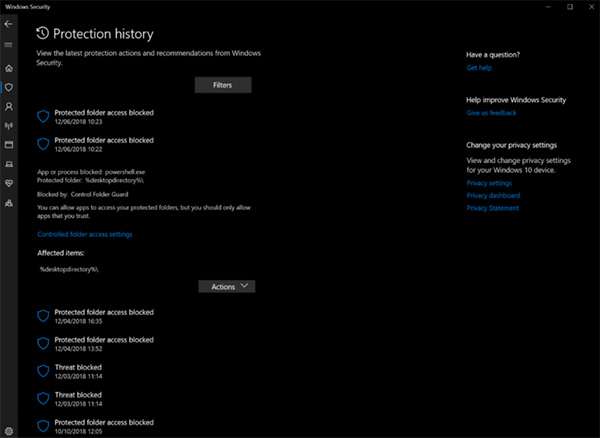Open the hamburger navigation menu
The height and width of the screenshot is (438, 600).
tap(9, 46)
